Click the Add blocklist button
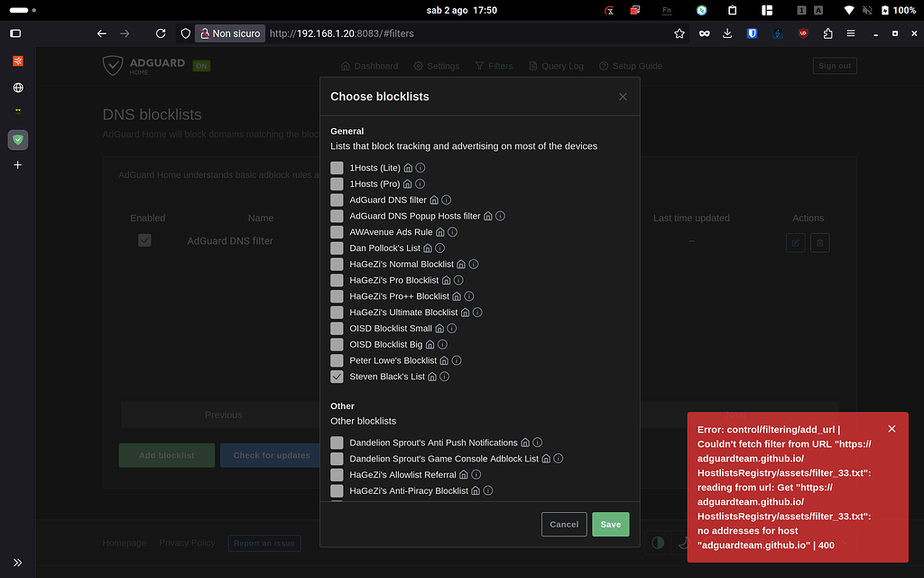Screen dimensions: 924x578 [x=167, y=455]
